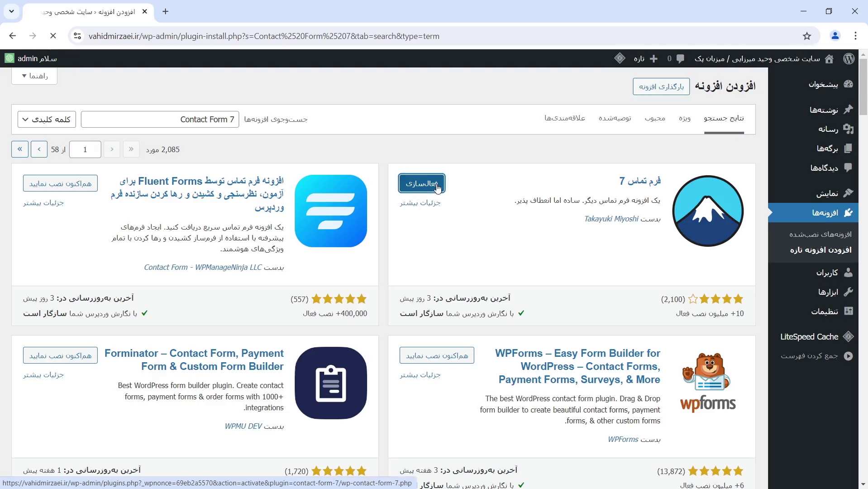The width and height of the screenshot is (868, 489).
Task: Switch to Favorites (علاقه‌مندی‌ها) tab
Action: [565, 118]
